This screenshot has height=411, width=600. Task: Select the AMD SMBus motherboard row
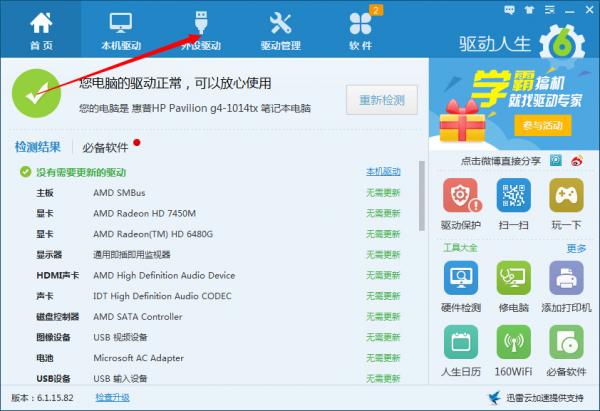tap(218, 193)
